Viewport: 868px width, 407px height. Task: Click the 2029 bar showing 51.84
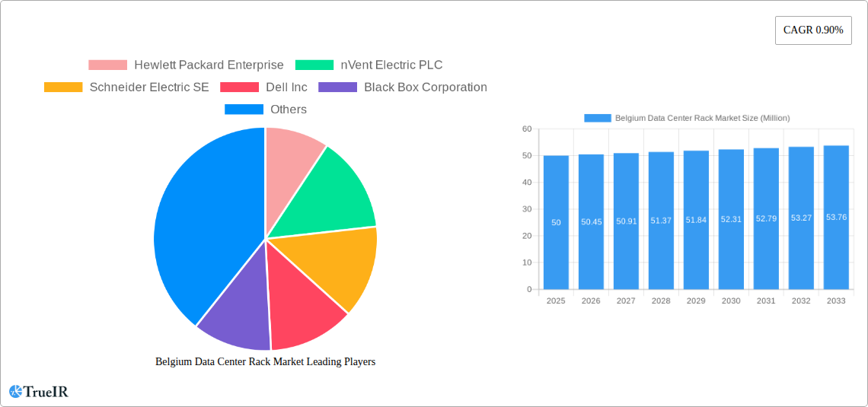click(x=697, y=220)
